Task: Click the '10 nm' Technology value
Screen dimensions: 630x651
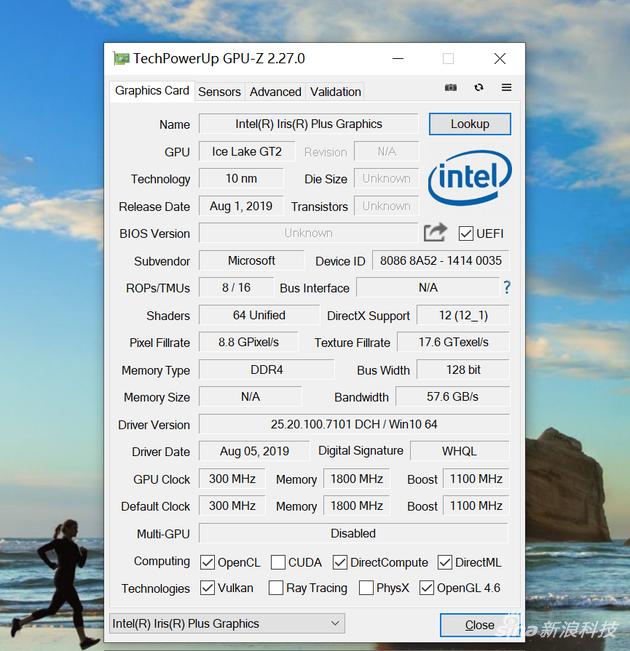Action: 241,179
